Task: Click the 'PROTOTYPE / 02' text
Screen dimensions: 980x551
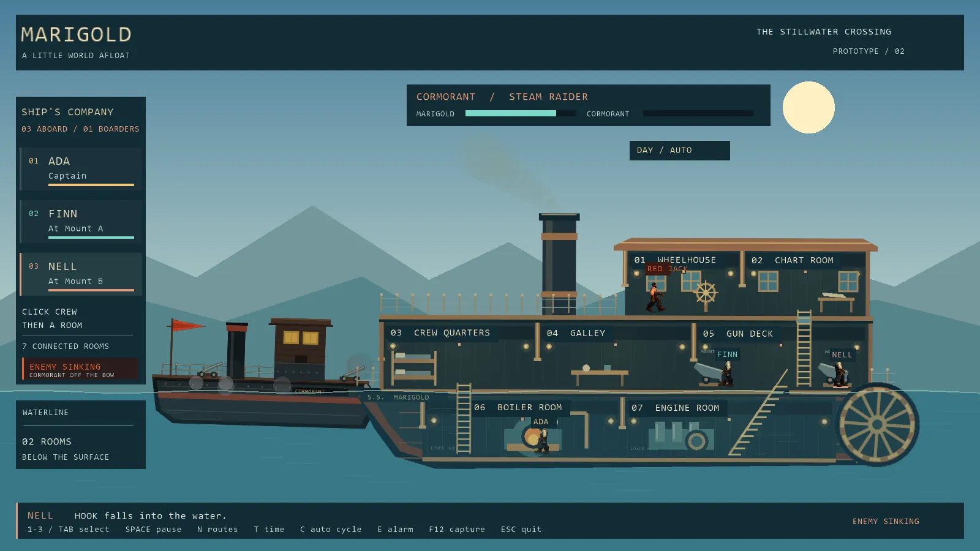Action: click(869, 51)
